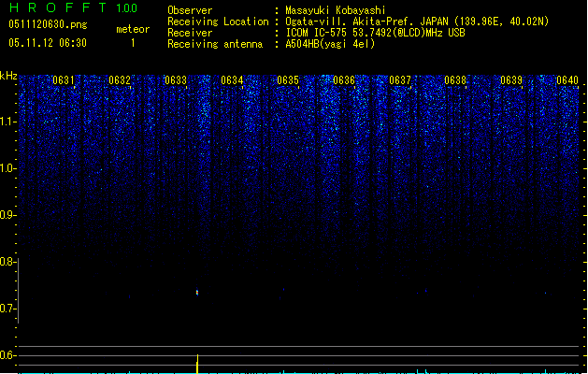Click the 0635 time marker
588x374 pixels.
click(288, 80)
